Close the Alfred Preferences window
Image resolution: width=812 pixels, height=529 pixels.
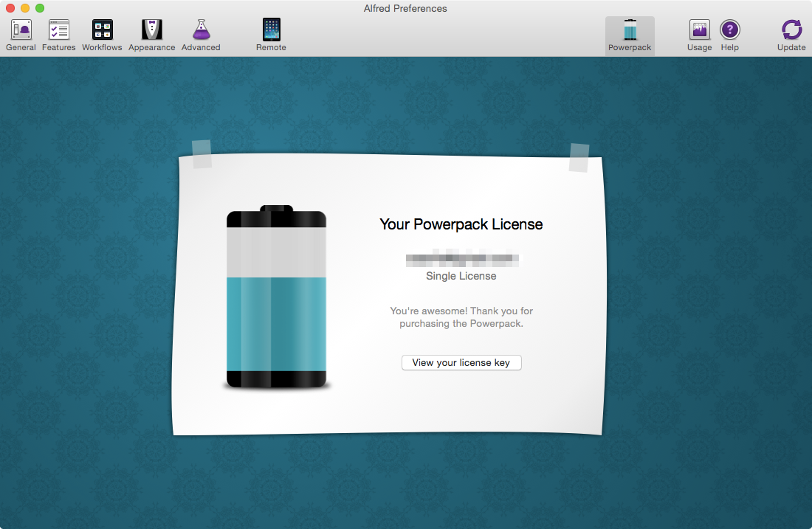(x=10, y=8)
